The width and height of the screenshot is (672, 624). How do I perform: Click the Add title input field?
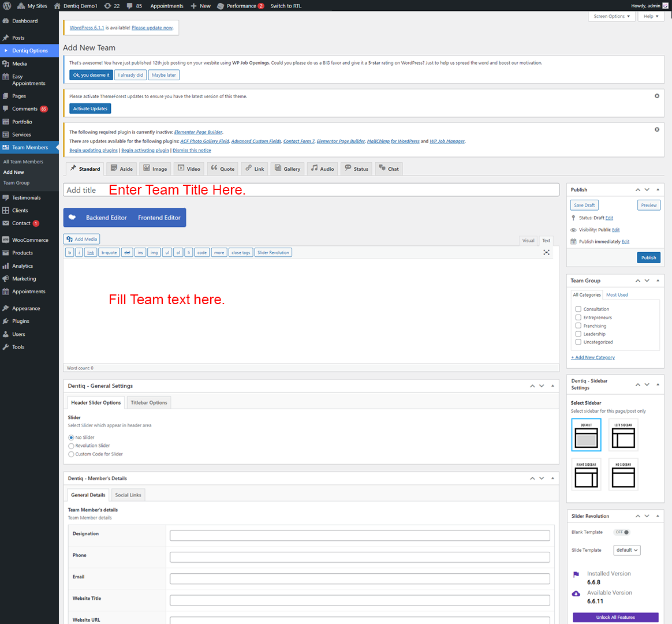click(311, 190)
